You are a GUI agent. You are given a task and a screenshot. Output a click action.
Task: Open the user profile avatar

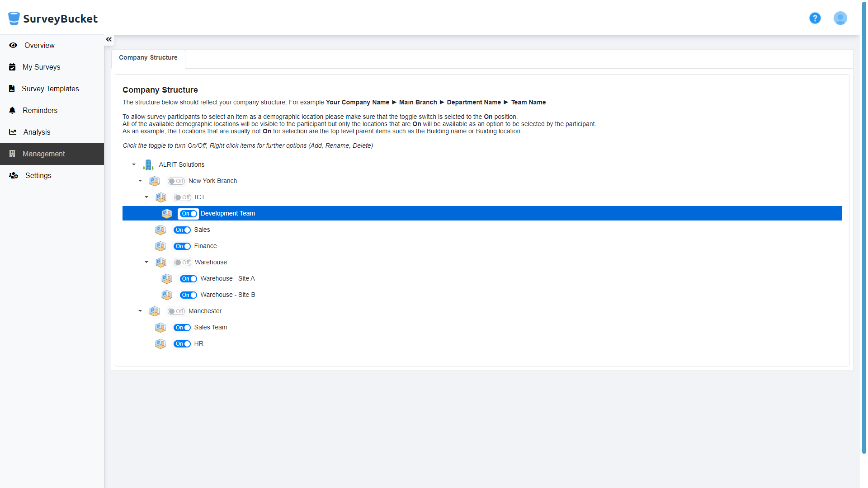(x=840, y=18)
